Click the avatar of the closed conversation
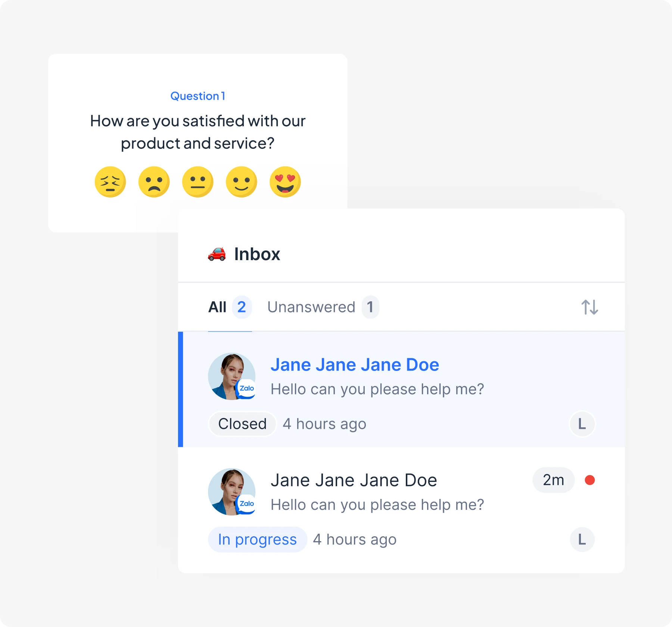Screen dimensions: 672x627 pyautogui.click(x=231, y=376)
